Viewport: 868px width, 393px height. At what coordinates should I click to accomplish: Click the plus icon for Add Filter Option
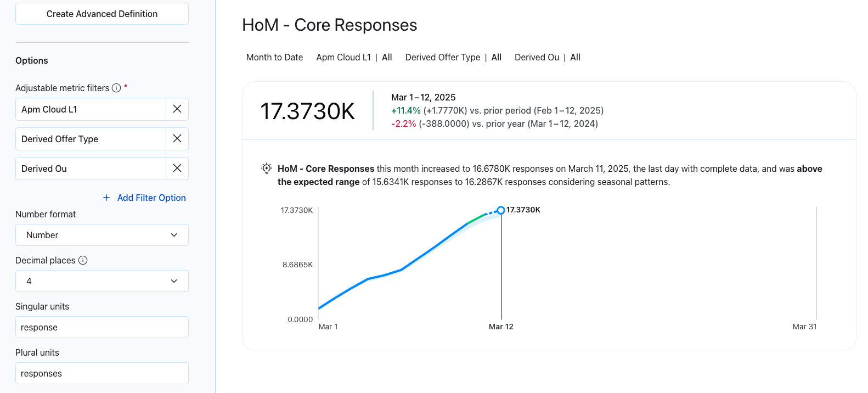pyautogui.click(x=106, y=198)
